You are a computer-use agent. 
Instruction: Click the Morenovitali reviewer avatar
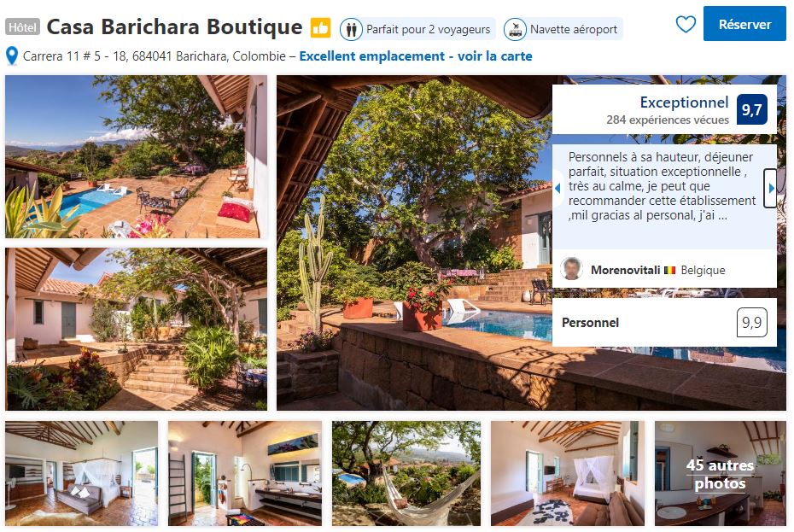click(571, 269)
